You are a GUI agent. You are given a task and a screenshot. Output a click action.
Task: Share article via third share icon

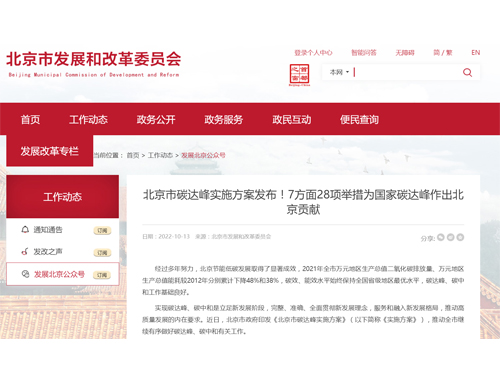click(x=460, y=237)
